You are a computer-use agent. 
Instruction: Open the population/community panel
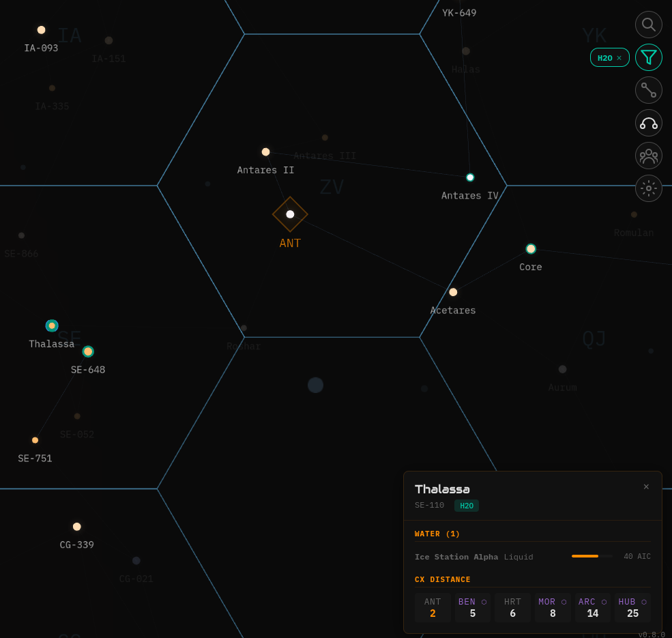click(x=648, y=156)
